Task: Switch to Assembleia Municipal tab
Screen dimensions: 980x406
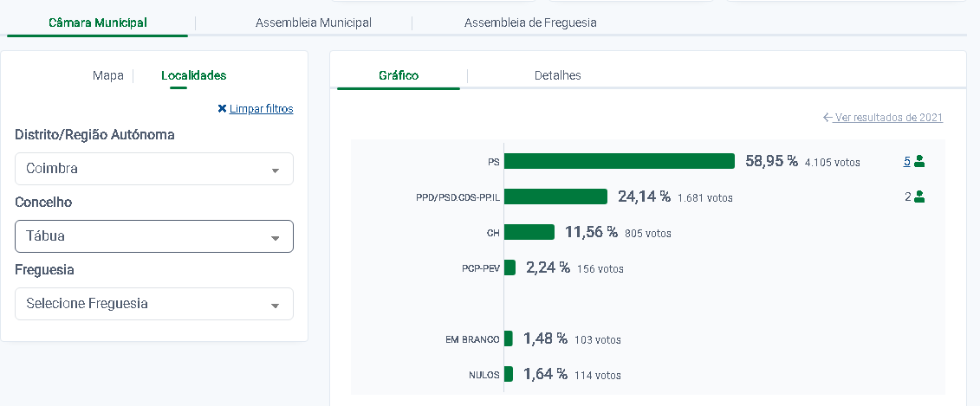Action: 313,23
